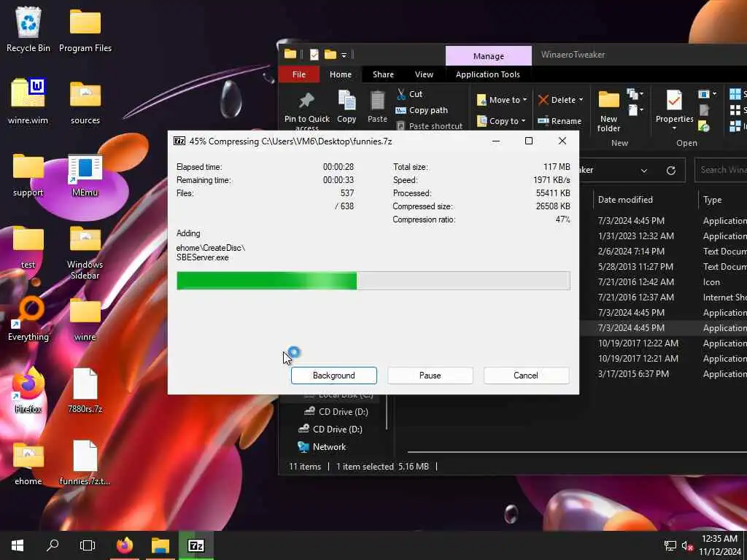This screenshot has width=747, height=560.
Task: Expand the Properties dropdown arrow
Action: [x=674, y=128]
